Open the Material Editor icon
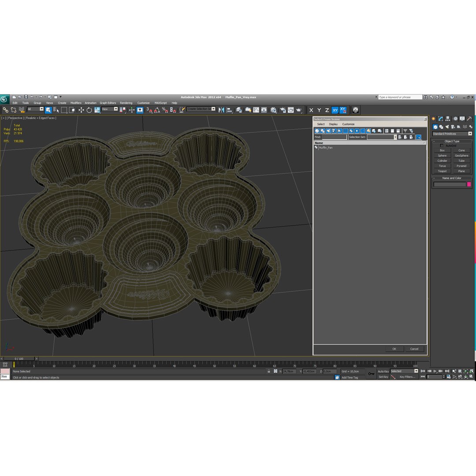The height and width of the screenshot is (476, 476). point(273,110)
